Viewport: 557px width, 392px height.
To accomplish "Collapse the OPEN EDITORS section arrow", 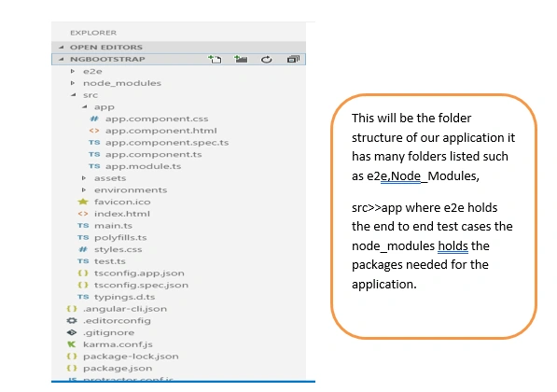I will click(61, 48).
